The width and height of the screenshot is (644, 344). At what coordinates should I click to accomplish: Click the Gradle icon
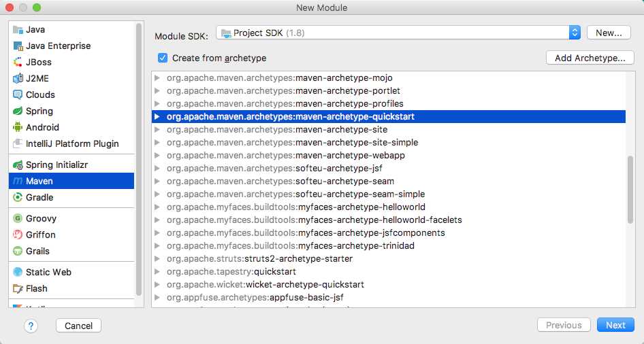pos(18,198)
